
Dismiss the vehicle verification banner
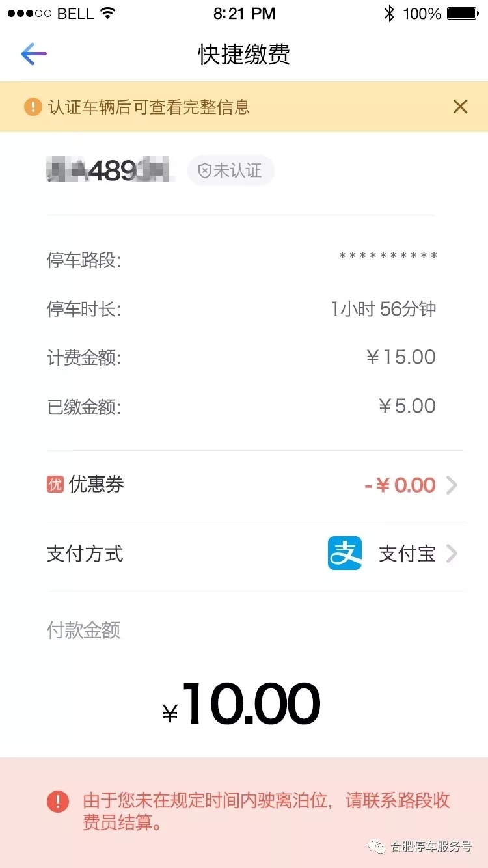460,107
